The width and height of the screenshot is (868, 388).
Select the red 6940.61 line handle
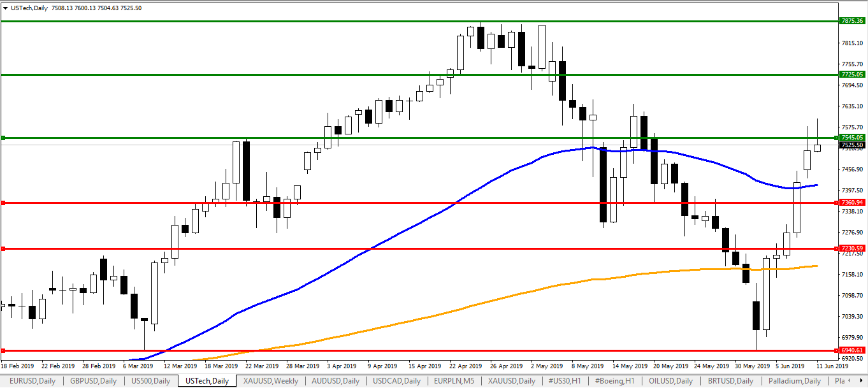[3, 350]
